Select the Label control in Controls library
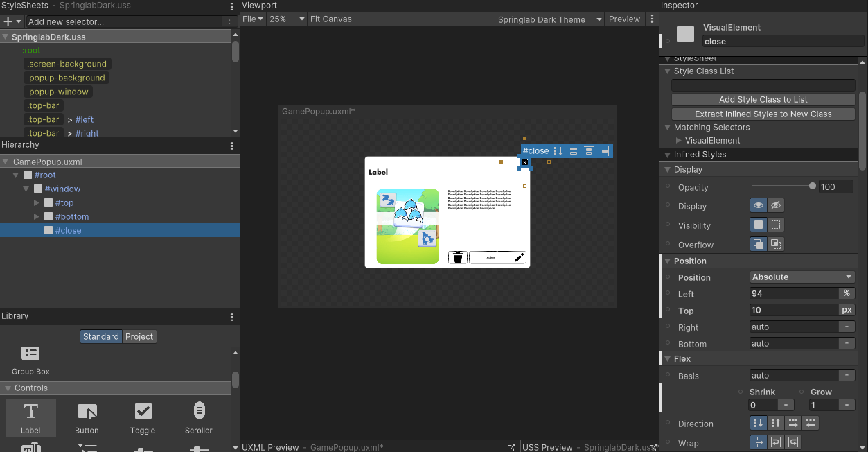 30,417
